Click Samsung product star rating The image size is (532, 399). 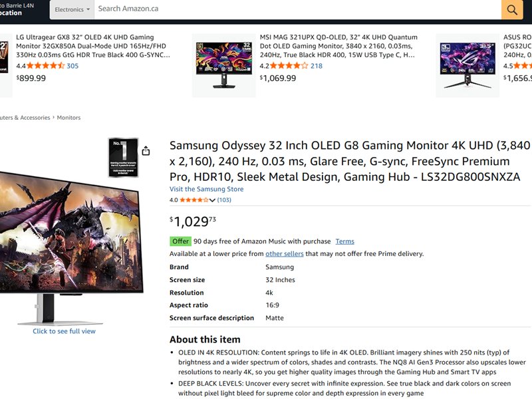pos(194,200)
